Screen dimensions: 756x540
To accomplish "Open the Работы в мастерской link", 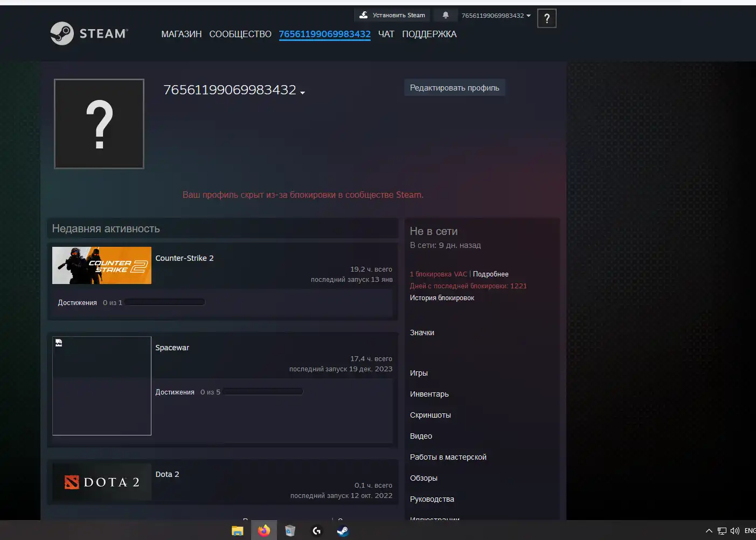I will click(x=448, y=457).
